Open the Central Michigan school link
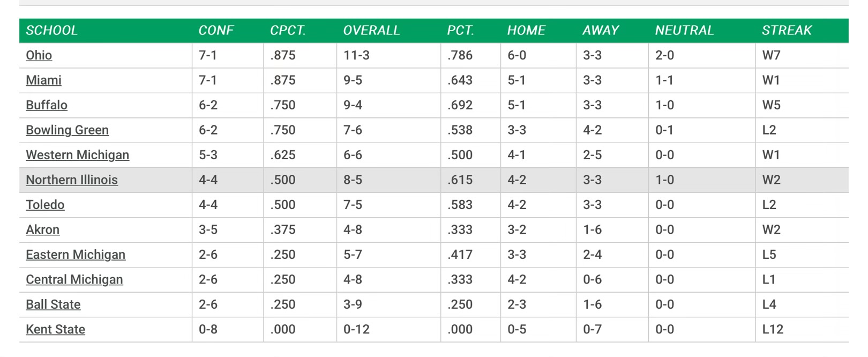Viewport: 868px width, 357px height. [x=74, y=280]
